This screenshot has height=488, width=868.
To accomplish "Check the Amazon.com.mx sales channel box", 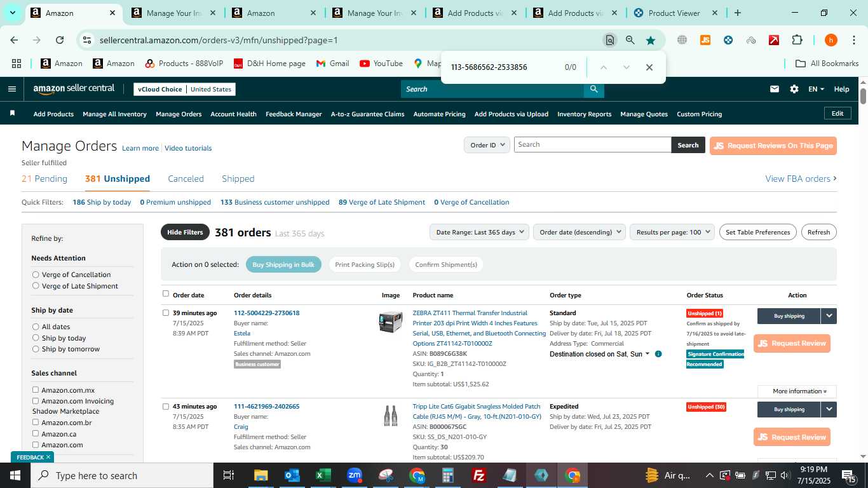I will click(x=36, y=390).
